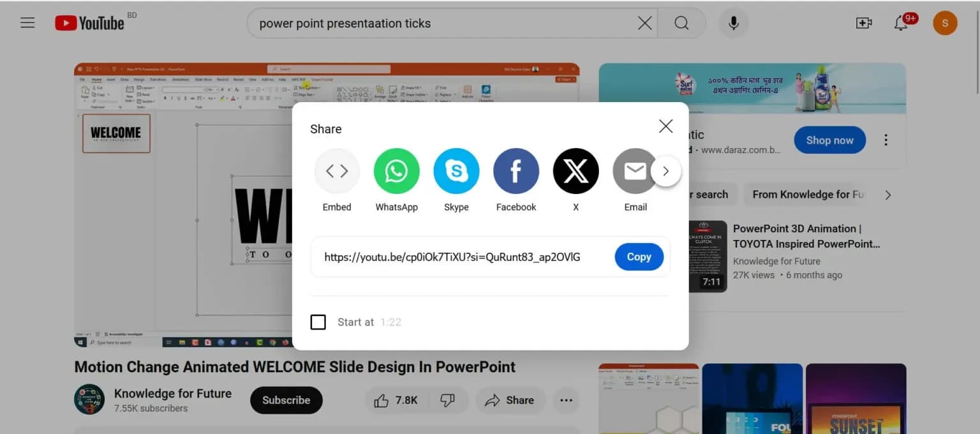
Task: Enable the Start at checkbox
Action: tap(318, 322)
